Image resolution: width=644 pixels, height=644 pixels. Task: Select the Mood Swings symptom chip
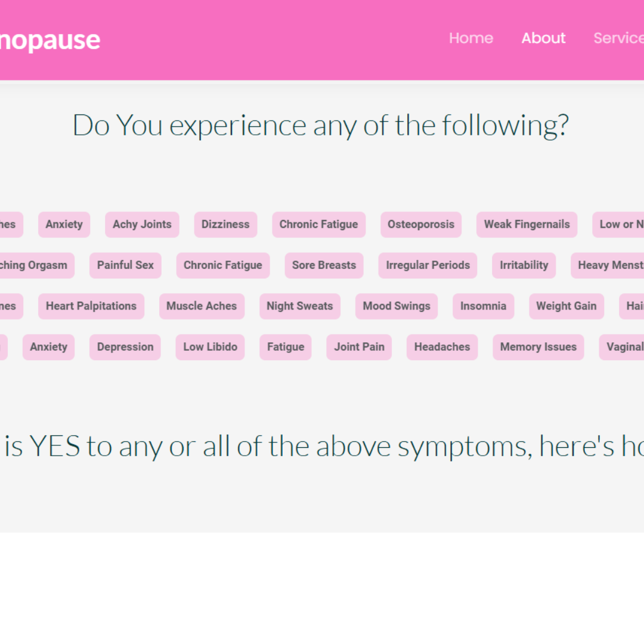[397, 306]
